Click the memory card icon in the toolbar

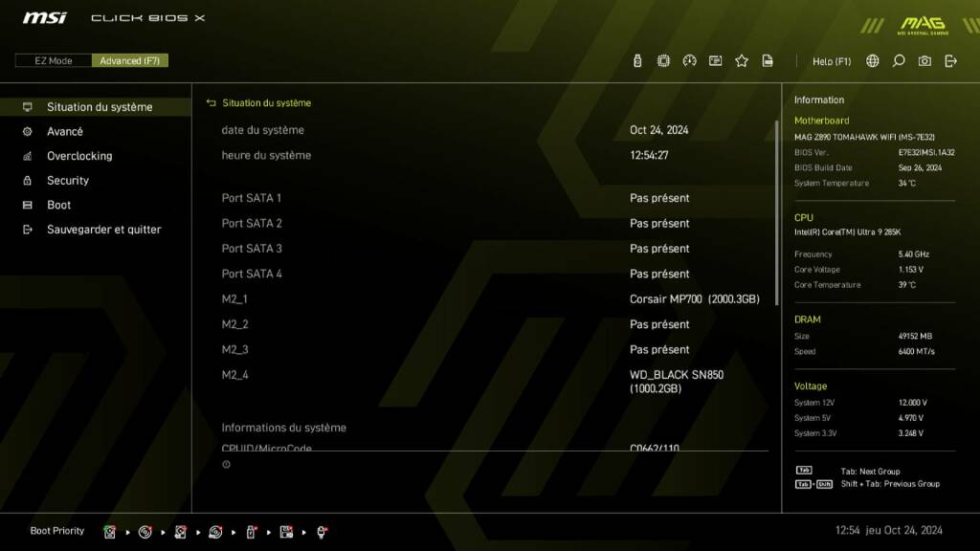point(715,60)
